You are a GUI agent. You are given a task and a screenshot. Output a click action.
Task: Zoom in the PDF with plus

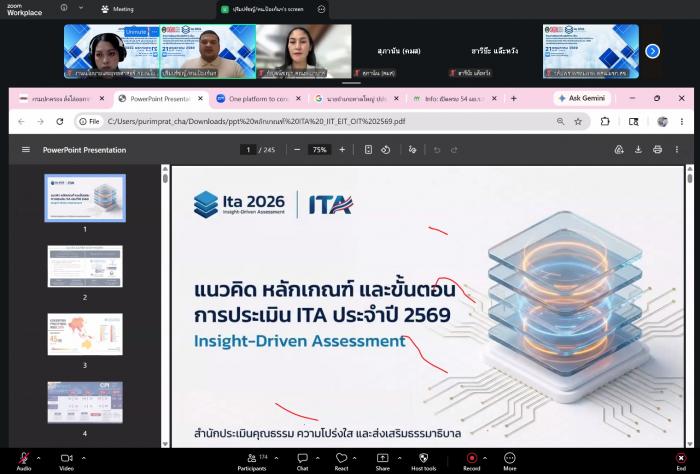342,150
